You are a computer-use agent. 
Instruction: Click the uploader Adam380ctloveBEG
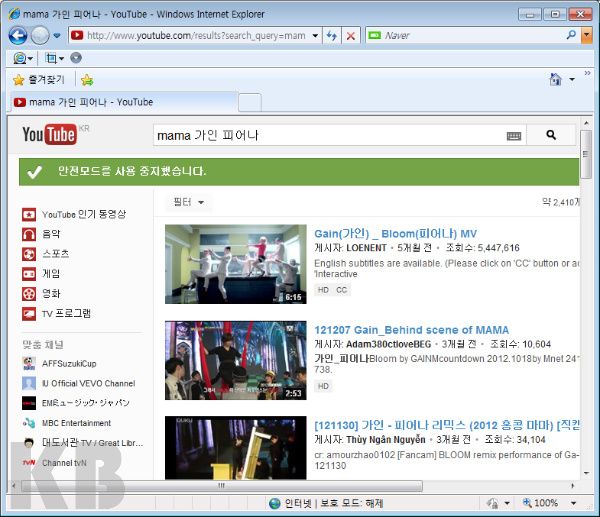click(x=388, y=344)
